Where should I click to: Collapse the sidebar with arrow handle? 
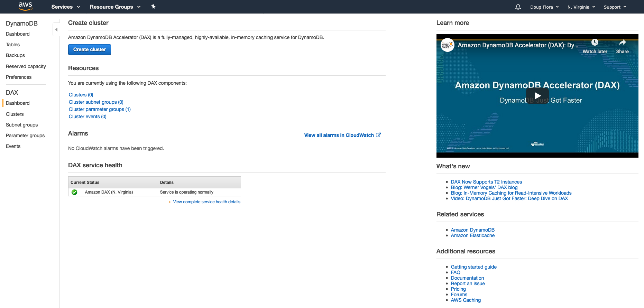pyautogui.click(x=56, y=29)
